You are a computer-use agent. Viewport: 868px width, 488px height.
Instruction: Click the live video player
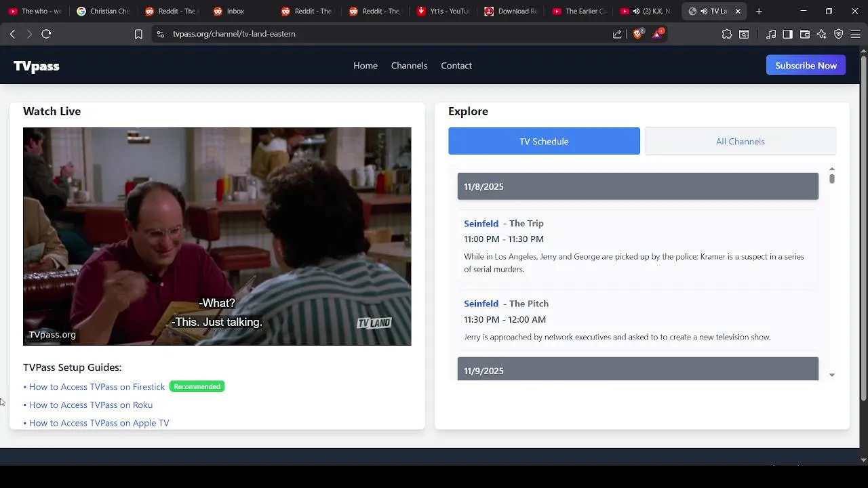[217, 237]
